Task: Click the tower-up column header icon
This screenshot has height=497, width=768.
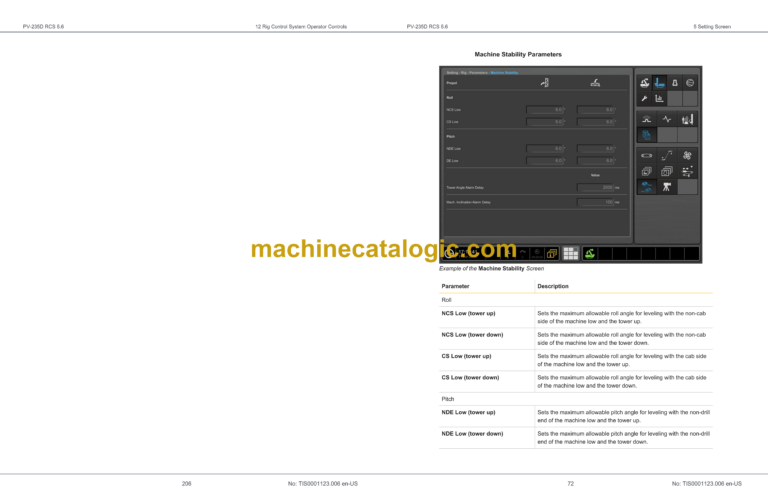Action: [545, 83]
